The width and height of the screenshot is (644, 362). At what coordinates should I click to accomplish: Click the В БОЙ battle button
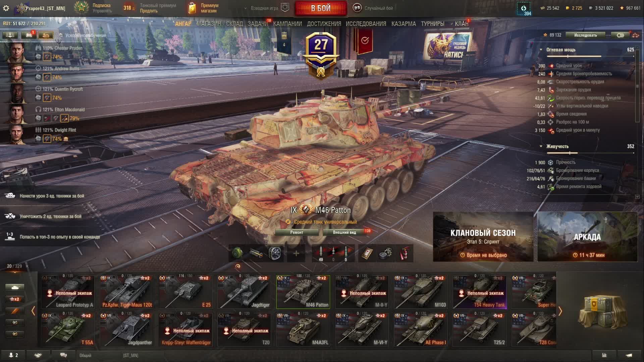click(x=321, y=8)
